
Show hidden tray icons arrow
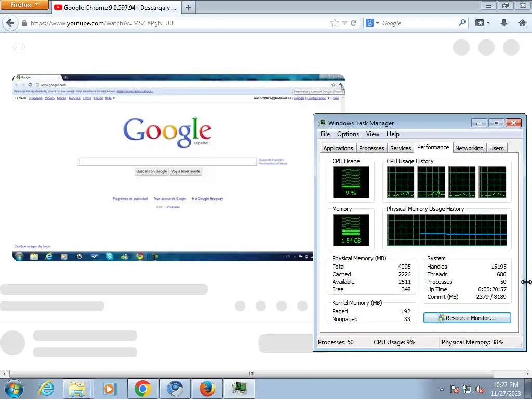pyautogui.click(x=442, y=389)
